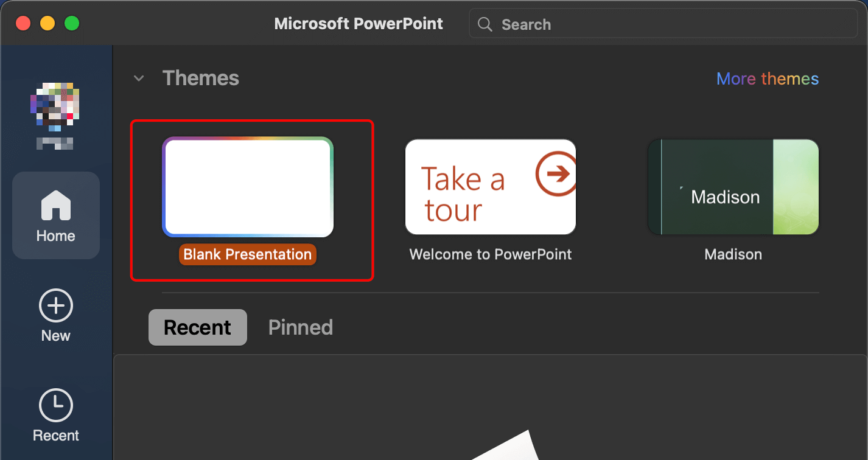
Task: Open the Recent files clock icon
Action: [56, 405]
